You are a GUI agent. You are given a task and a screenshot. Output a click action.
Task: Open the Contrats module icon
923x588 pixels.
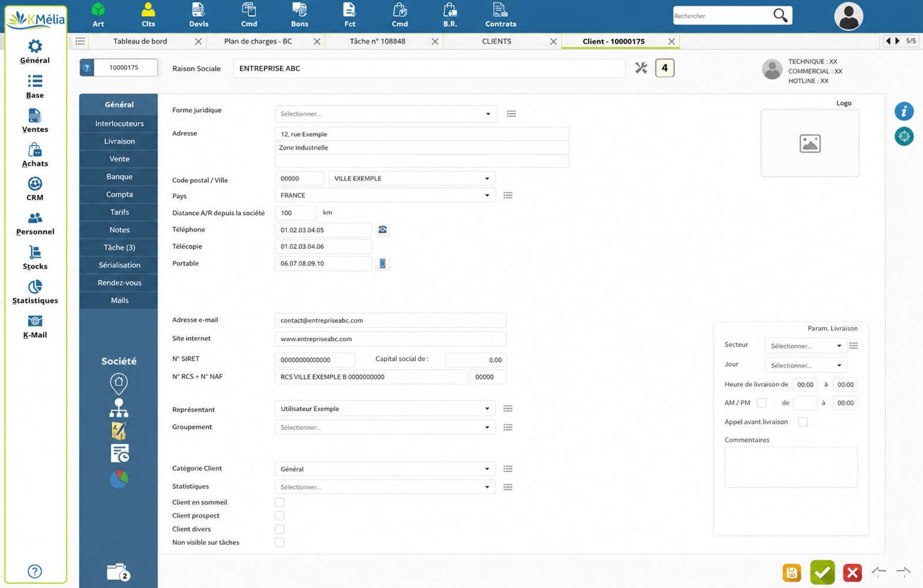tap(500, 15)
